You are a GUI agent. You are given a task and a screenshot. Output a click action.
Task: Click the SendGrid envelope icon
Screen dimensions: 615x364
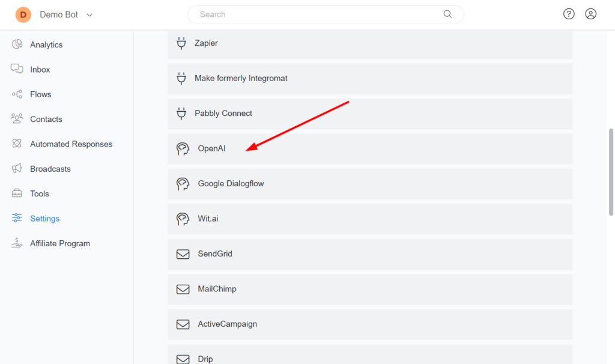[183, 254]
